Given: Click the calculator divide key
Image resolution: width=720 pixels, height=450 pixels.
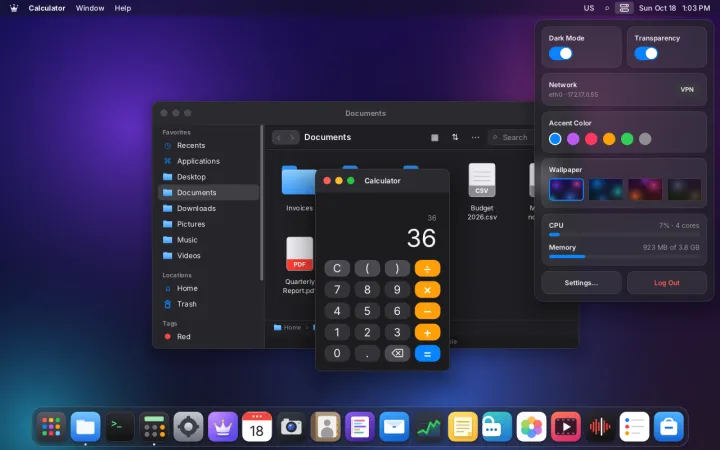Looking at the screenshot, I should click(x=427, y=268).
